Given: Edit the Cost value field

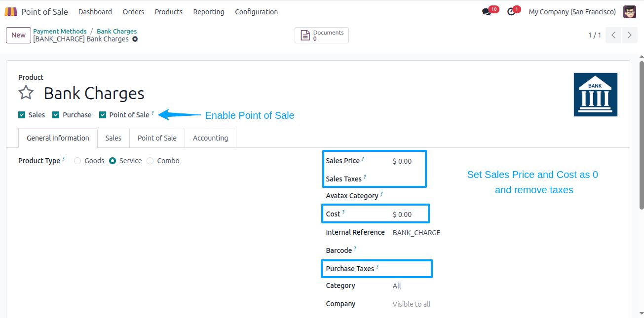Looking at the screenshot, I should (409, 214).
